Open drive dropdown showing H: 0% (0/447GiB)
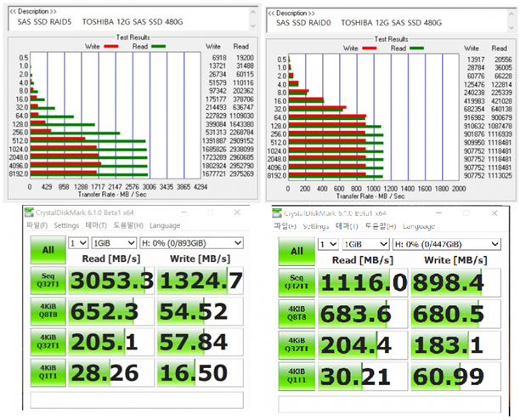Screen dimensions: 520x420 point(446,245)
